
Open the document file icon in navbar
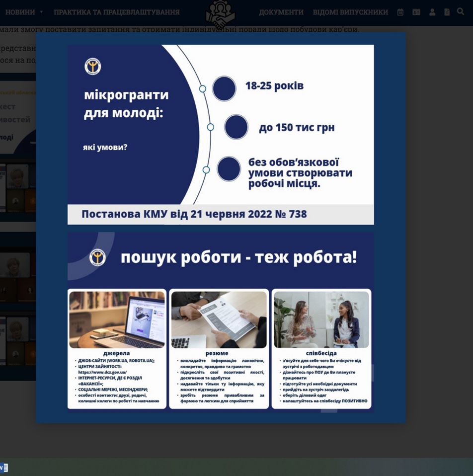coord(447,12)
